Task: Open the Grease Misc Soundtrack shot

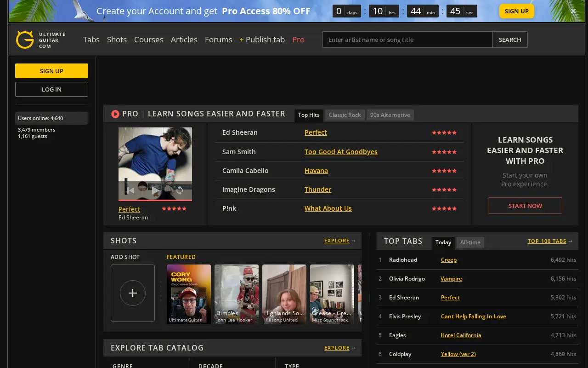Action: tap(332, 294)
